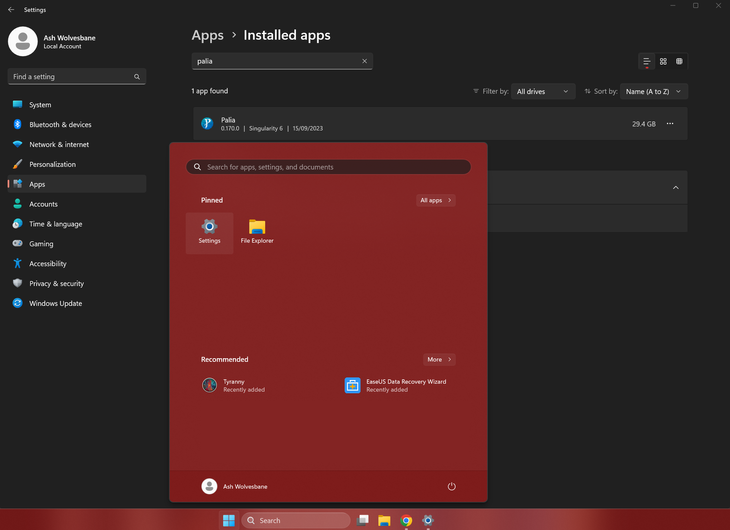
Task: Open pinned File Explorer in Start menu
Action: (x=257, y=233)
